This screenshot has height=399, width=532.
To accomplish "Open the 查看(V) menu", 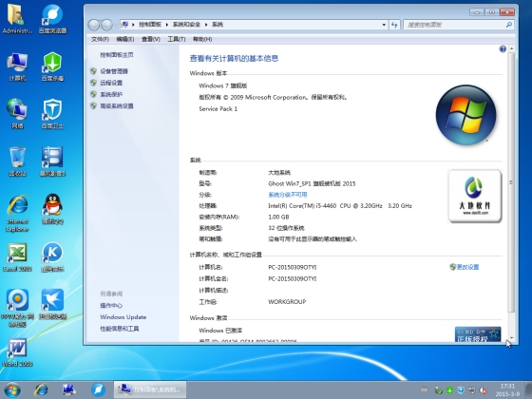I will coord(151,39).
